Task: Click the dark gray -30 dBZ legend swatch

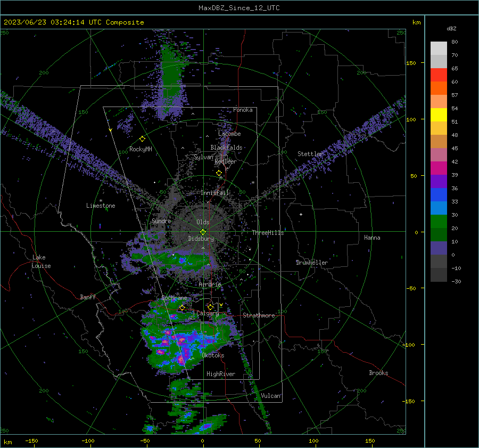Action: pos(439,275)
